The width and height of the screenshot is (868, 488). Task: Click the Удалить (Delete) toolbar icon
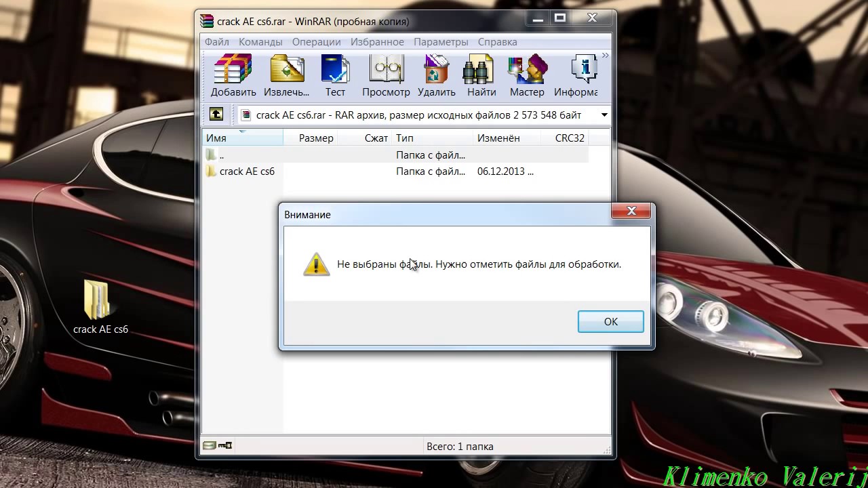[x=437, y=76]
